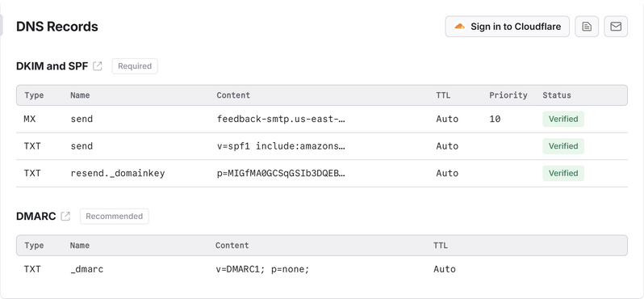Viewport: 644px width, 299px height.
Task: Click the Recommended badge
Action: (x=114, y=217)
